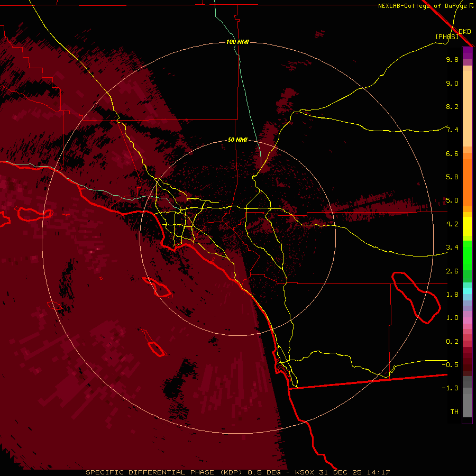The width and height of the screenshot is (476, 476).
Task: Click the TH threshold label
Action: click(454, 411)
